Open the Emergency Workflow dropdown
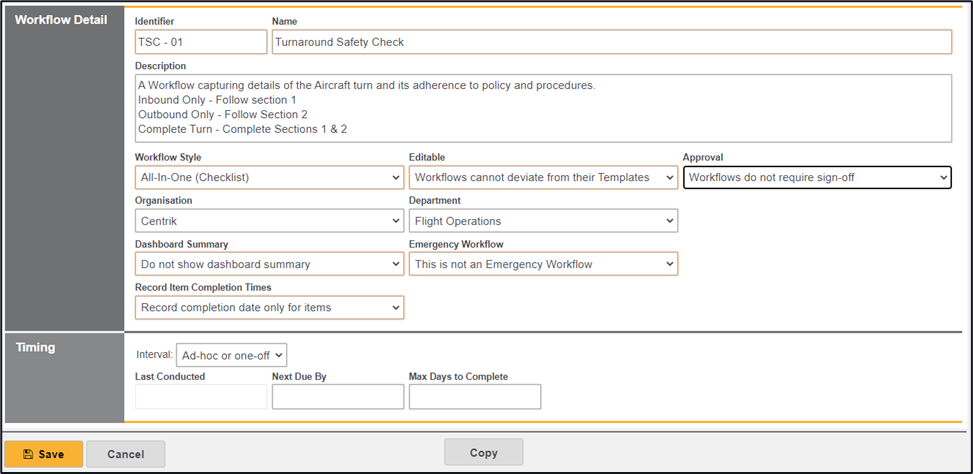 coord(543,264)
